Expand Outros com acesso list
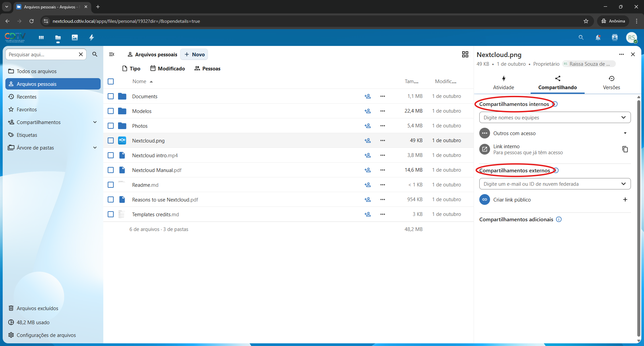The width and height of the screenshot is (644, 346). coord(625,133)
